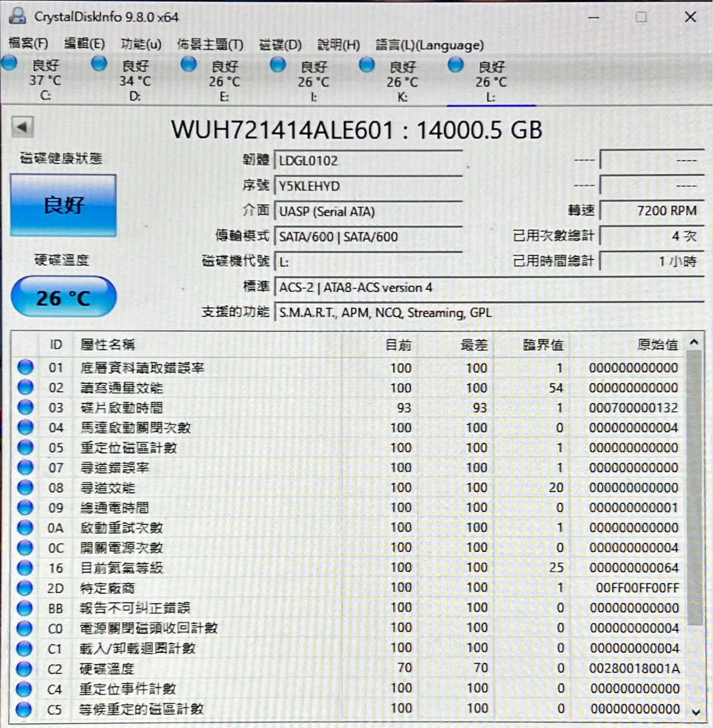Click the 良好 health status button
This screenshot has width=713, height=728.
[x=63, y=205]
